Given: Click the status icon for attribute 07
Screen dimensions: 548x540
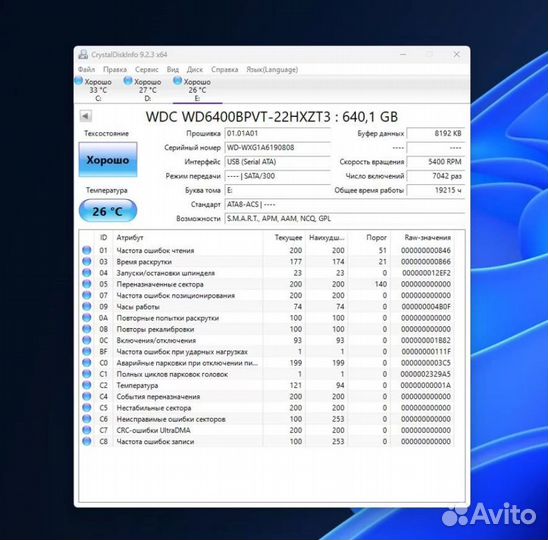Looking at the screenshot, I should (x=87, y=295).
